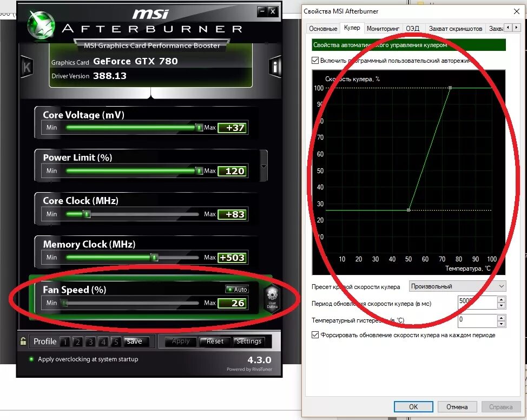Select the fan curve point at 50°C
Image resolution: width=527 pixels, height=420 pixels.
click(409, 210)
